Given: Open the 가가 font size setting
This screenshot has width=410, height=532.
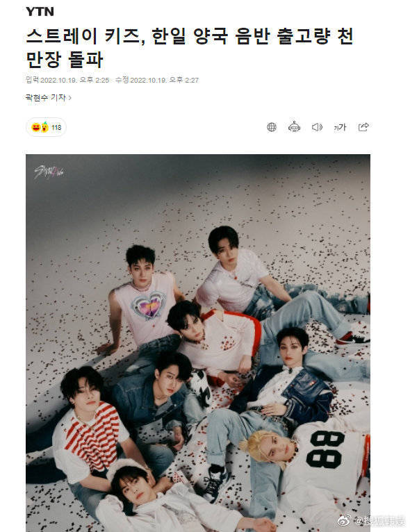Looking at the screenshot, I should (x=340, y=127).
